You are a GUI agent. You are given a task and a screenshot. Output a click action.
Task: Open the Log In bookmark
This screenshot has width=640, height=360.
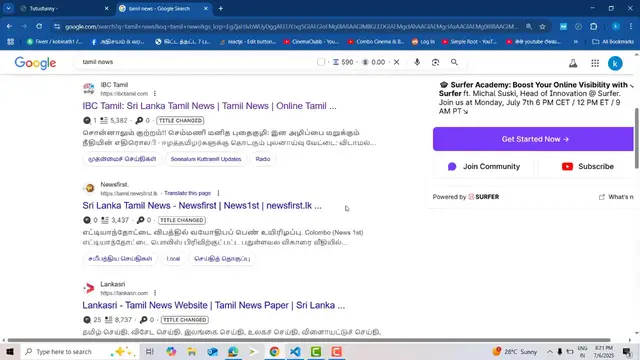pyautogui.click(x=423, y=42)
